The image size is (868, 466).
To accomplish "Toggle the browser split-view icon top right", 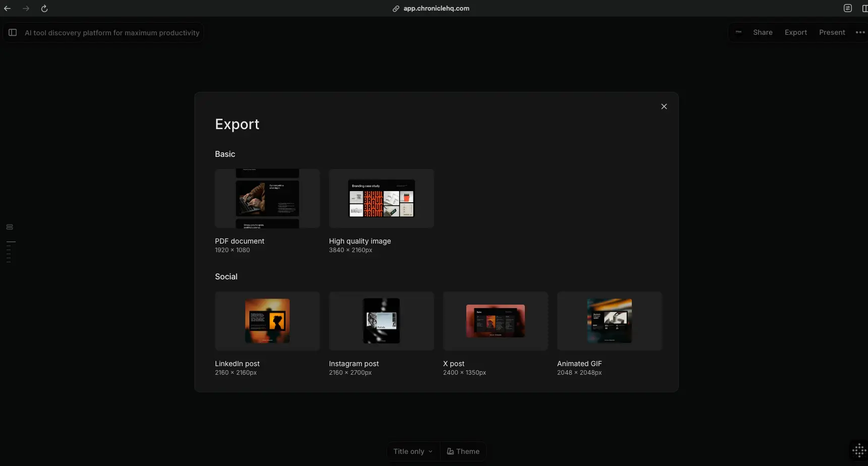I will pos(865,9).
